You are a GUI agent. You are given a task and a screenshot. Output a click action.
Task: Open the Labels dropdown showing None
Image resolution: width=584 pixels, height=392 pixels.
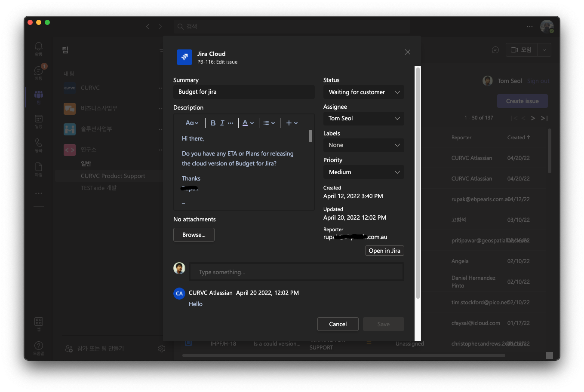[364, 145]
